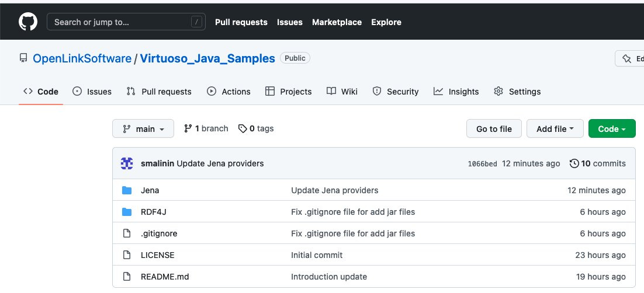Click the RDF4J folder icon
Screen dimensions: 644x293
point(127,212)
